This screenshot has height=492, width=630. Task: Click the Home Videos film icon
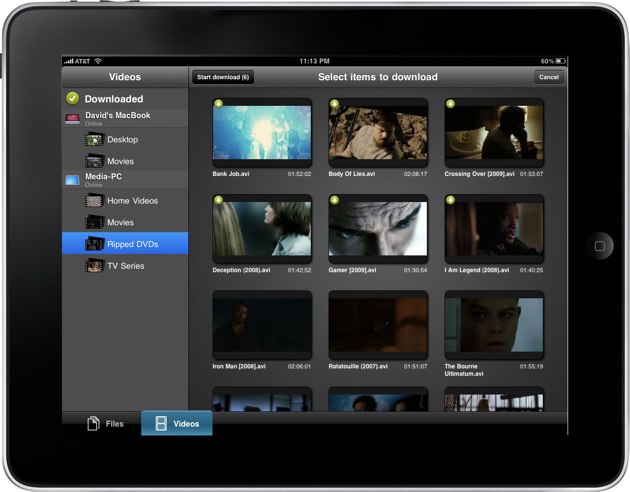coord(94,201)
